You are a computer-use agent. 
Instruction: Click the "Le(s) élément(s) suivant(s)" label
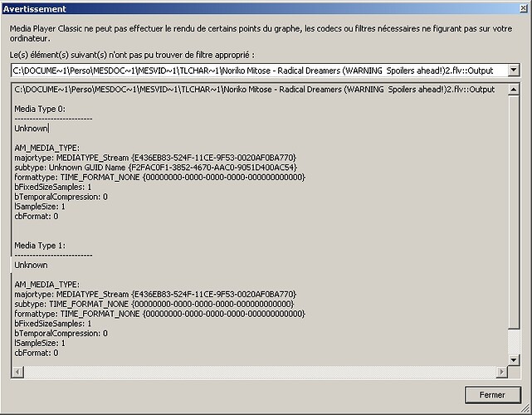(126, 55)
